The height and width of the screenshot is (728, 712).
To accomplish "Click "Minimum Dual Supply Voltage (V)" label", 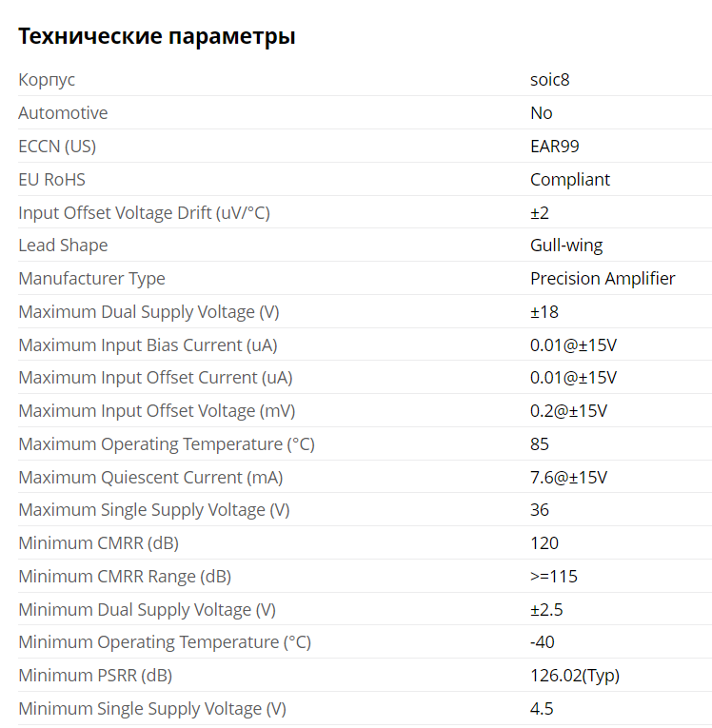I will [x=147, y=610].
